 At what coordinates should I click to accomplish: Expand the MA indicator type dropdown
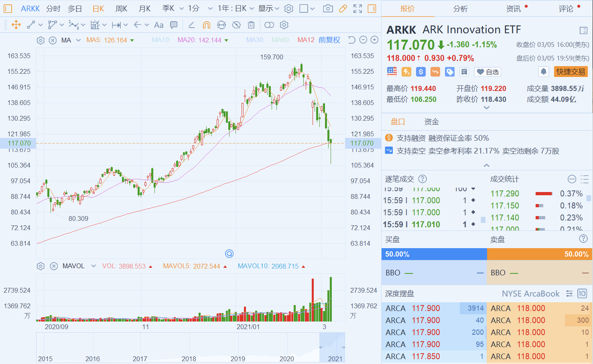coord(78,40)
